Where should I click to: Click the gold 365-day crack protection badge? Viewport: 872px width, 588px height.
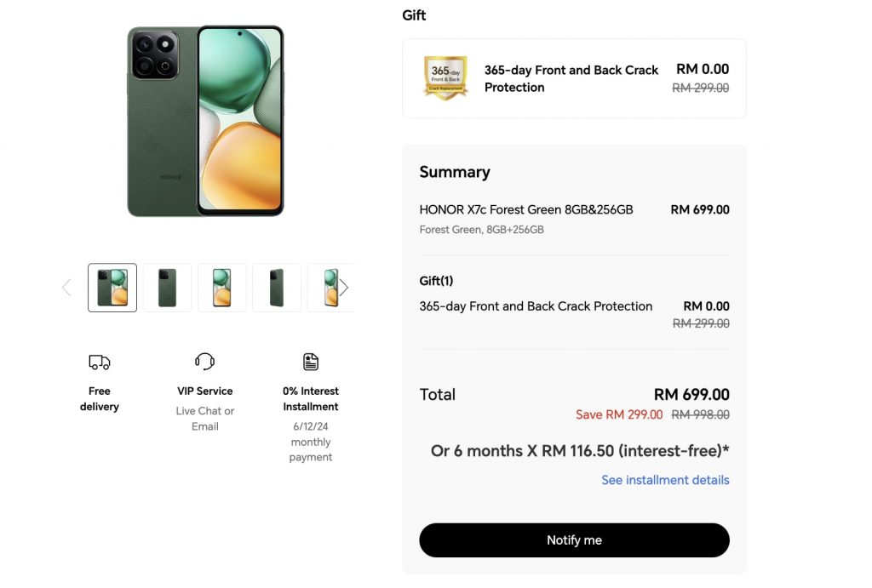[x=445, y=77]
